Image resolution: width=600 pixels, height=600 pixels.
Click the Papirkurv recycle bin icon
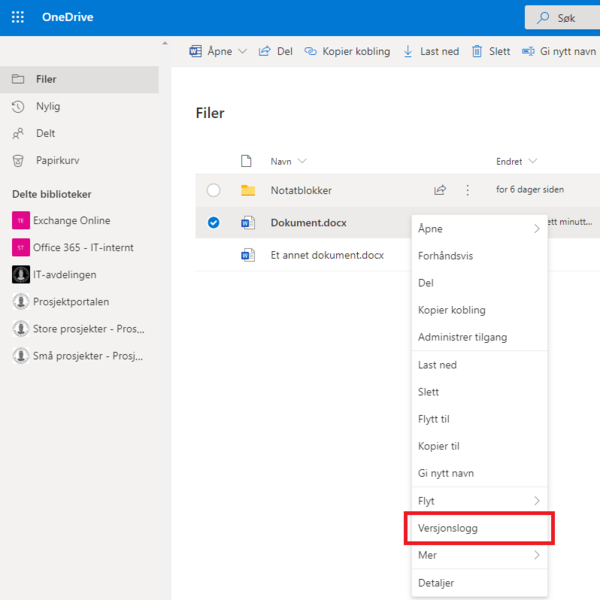tap(18, 161)
